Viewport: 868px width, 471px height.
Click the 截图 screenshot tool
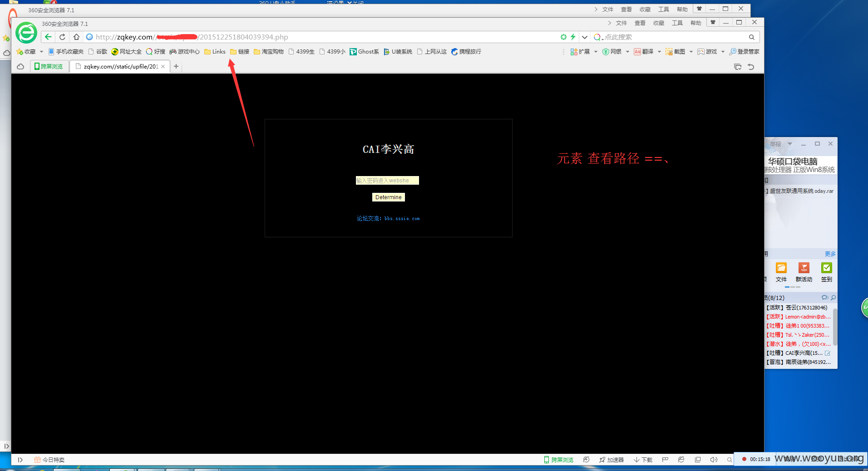point(676,52)
